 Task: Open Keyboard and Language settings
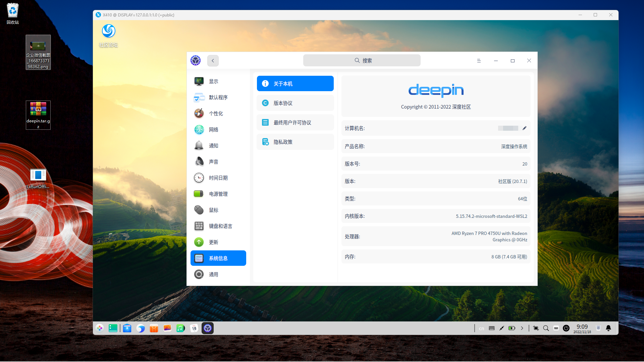(x=220, y=226)
